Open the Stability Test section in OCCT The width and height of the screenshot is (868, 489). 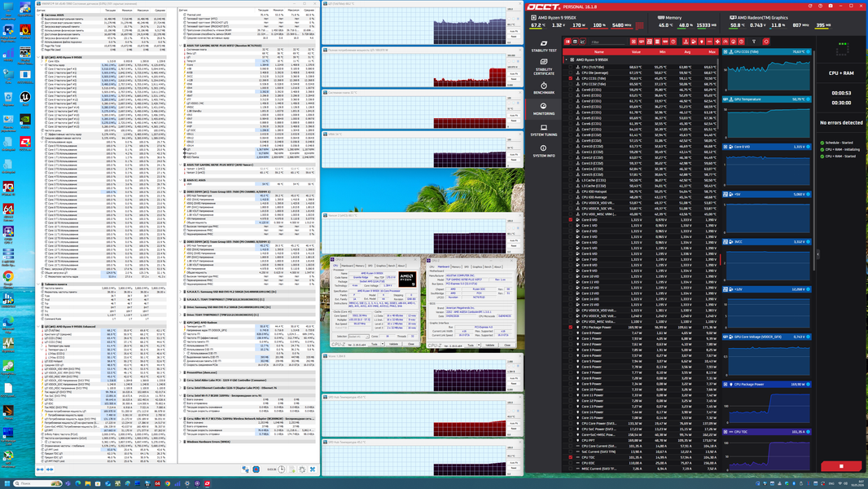544,46
